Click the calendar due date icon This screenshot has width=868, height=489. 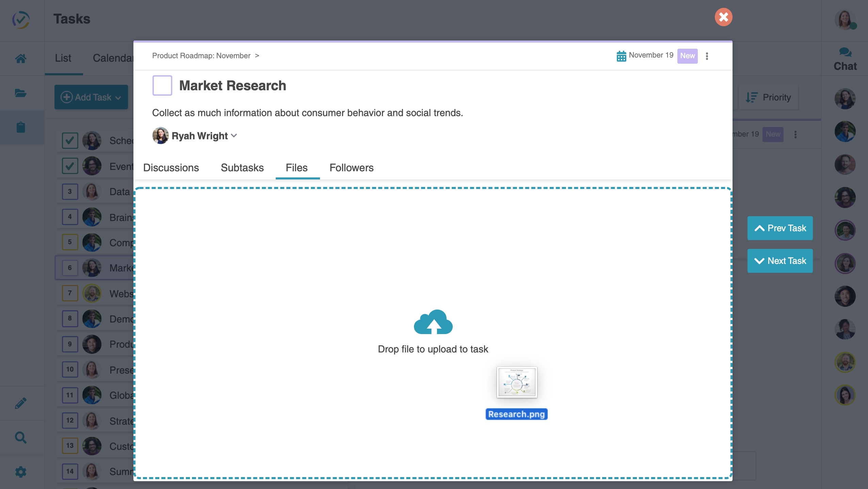pos(622,56)
